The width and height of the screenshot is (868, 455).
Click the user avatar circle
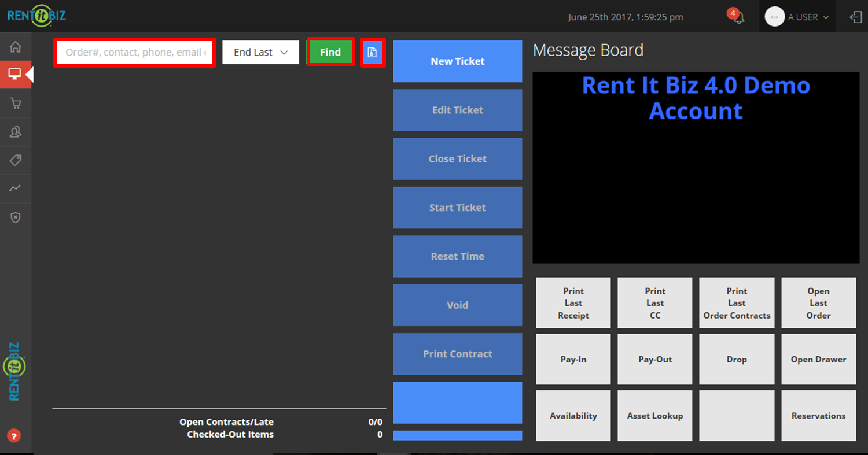774,17
